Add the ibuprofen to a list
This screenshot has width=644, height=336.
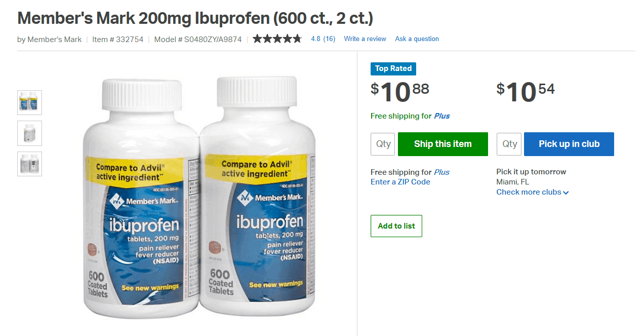point(396,226)
